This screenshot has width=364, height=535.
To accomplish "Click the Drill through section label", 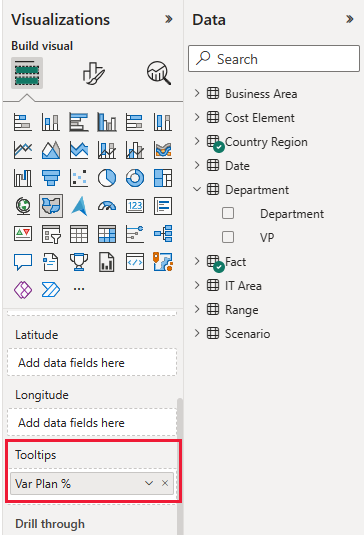I will pyautogui.click(x=50, y=524).
